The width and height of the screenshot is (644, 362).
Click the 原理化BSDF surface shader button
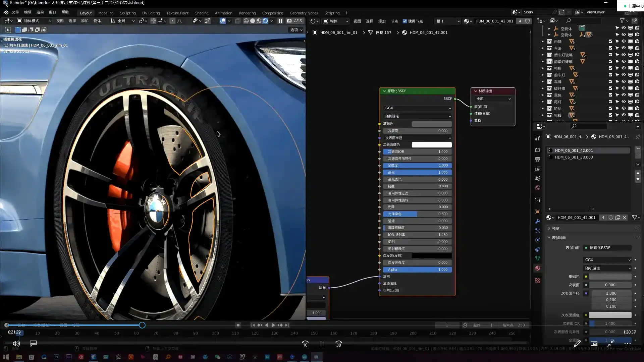point(607,248)
